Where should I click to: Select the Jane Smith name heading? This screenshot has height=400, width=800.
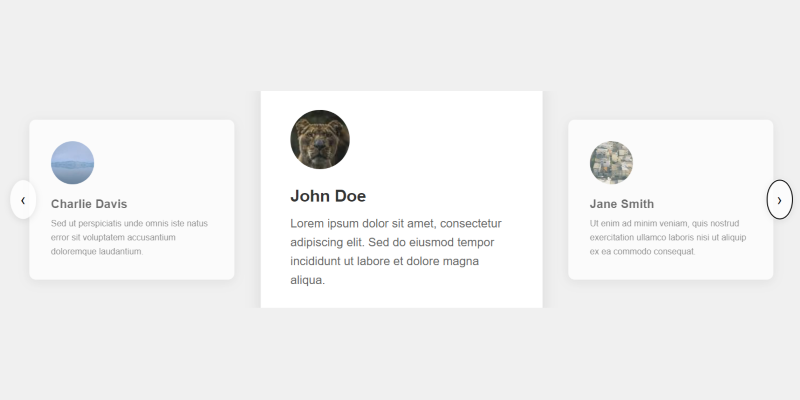(x=622, y=204)
